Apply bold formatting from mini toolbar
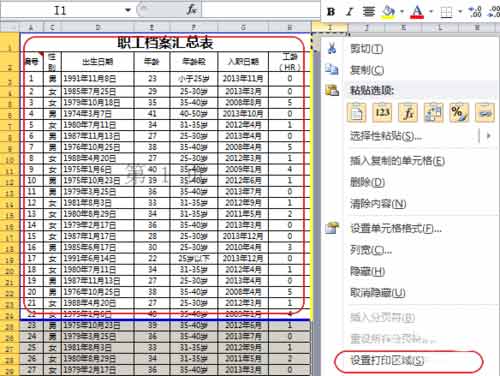The height and width of the screenshot is (376, 500). coord(331,12)
